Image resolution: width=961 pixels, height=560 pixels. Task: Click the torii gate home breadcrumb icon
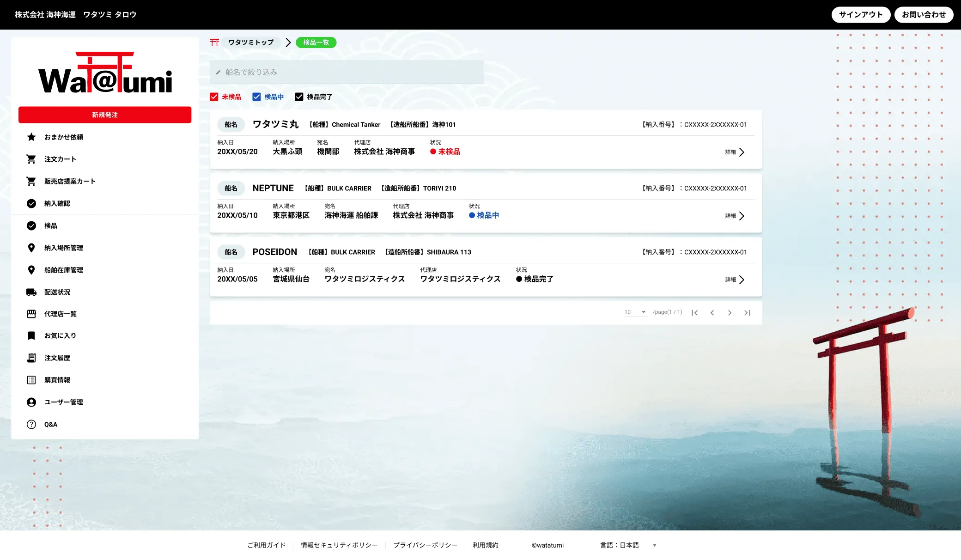tap(214, 43)
